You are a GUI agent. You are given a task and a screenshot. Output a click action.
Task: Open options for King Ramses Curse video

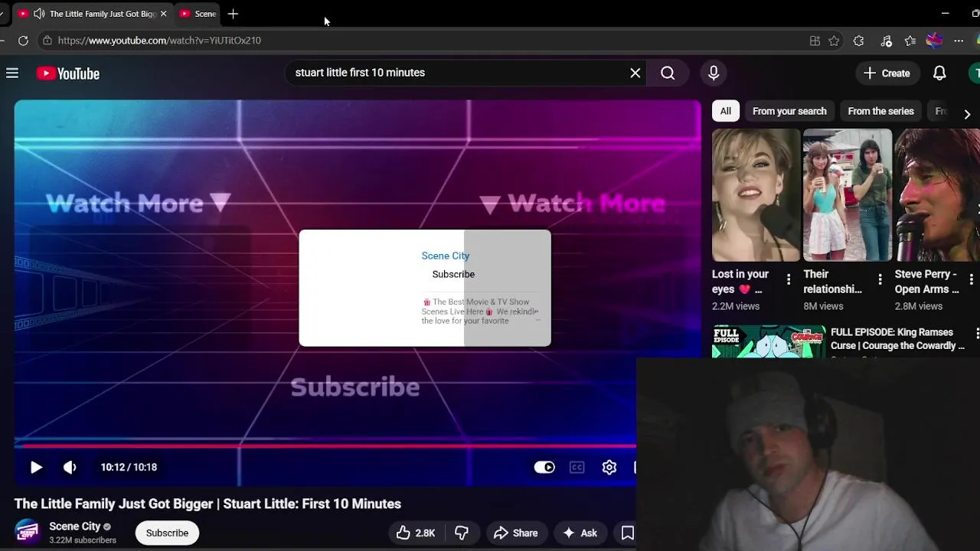tap(976, 333)
